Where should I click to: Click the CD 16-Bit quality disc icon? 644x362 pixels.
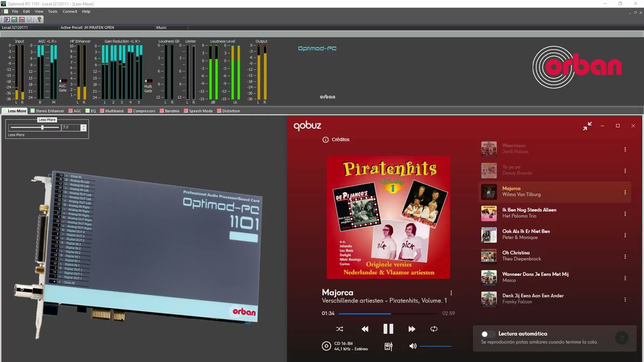[327, 346]
